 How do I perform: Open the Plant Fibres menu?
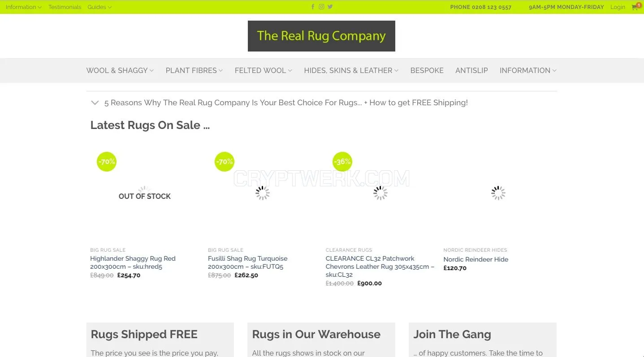[x=194, y=70]
